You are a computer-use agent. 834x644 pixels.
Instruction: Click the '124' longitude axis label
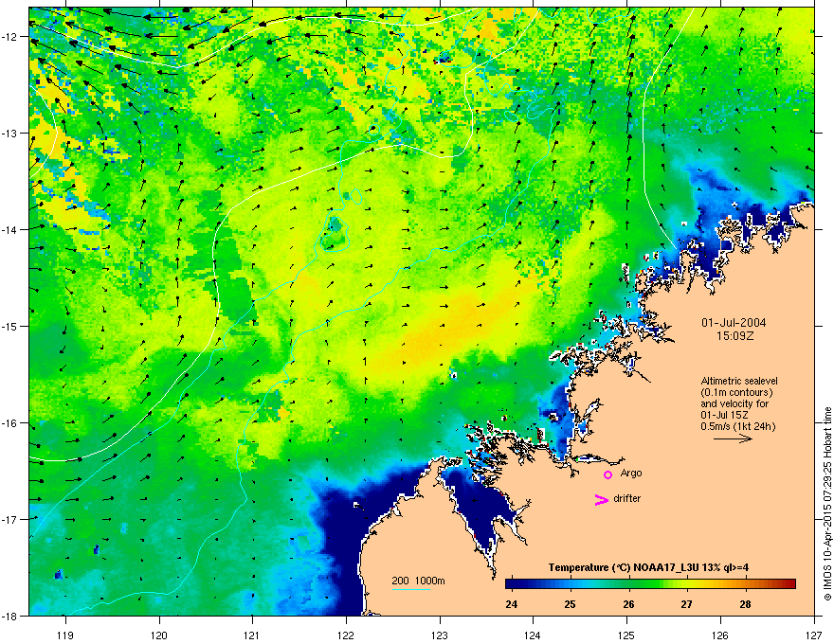coord(533,635)
